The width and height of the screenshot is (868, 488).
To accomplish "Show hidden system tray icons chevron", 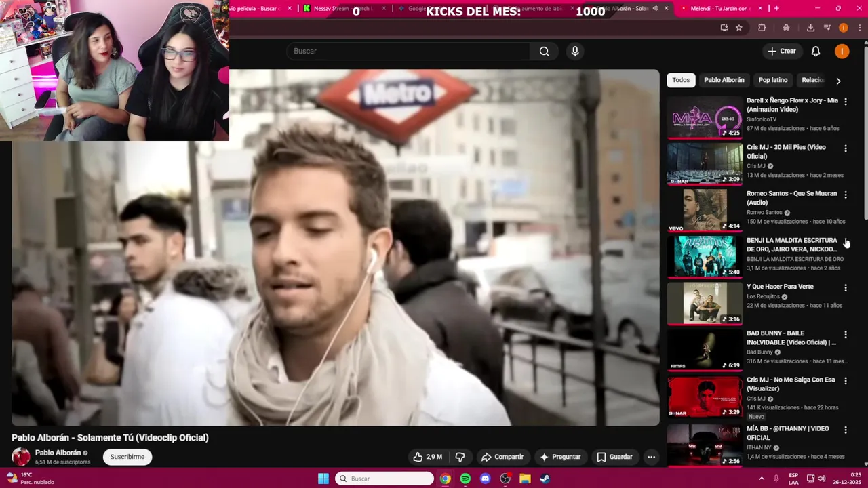I will coord(762,479).
